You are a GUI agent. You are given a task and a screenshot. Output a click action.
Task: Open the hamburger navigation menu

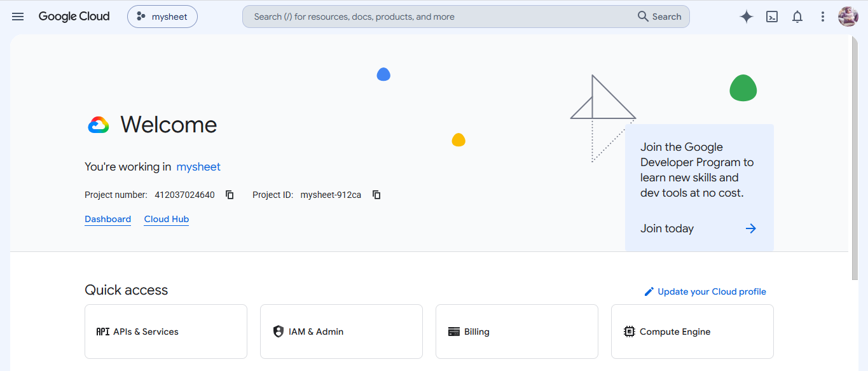(x=18, y=17)
